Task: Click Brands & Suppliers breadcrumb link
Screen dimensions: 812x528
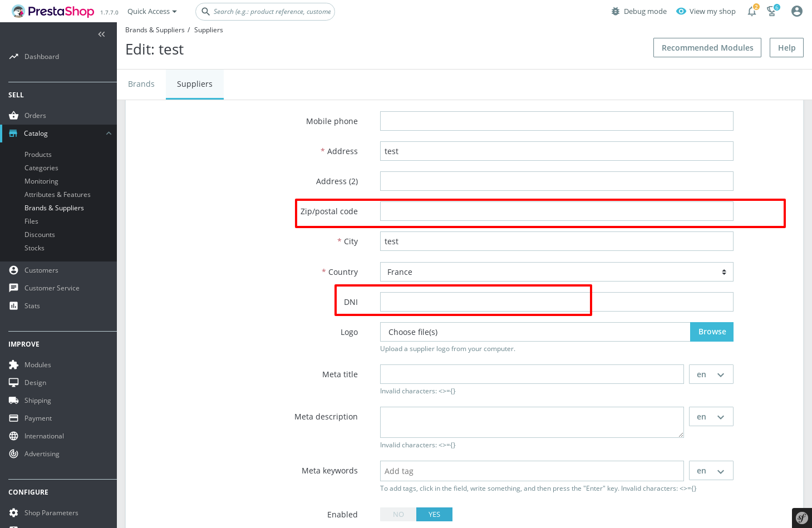Action: (x=155, y=30)
